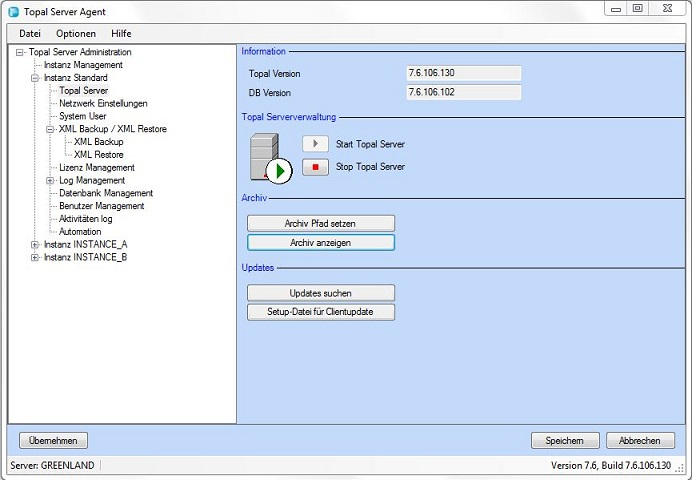The image size is (692, 480).
Task: Expand the Instanz INSTANCE_B node
Action: (35, 257)
